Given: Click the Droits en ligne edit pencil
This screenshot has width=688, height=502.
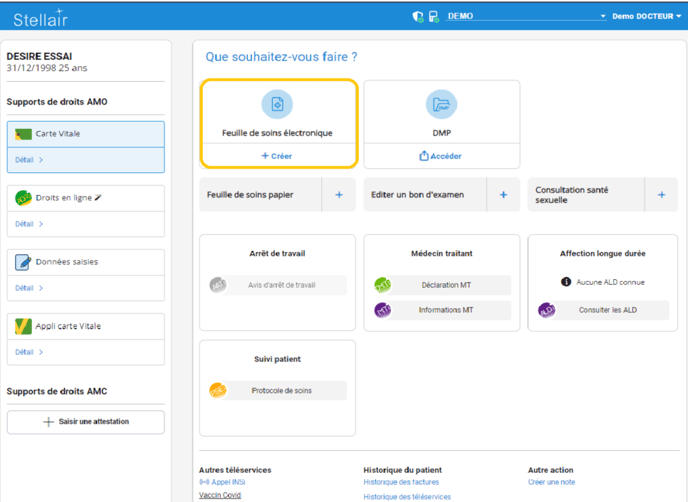Looking at the screenshot, I should pos(98,198).
